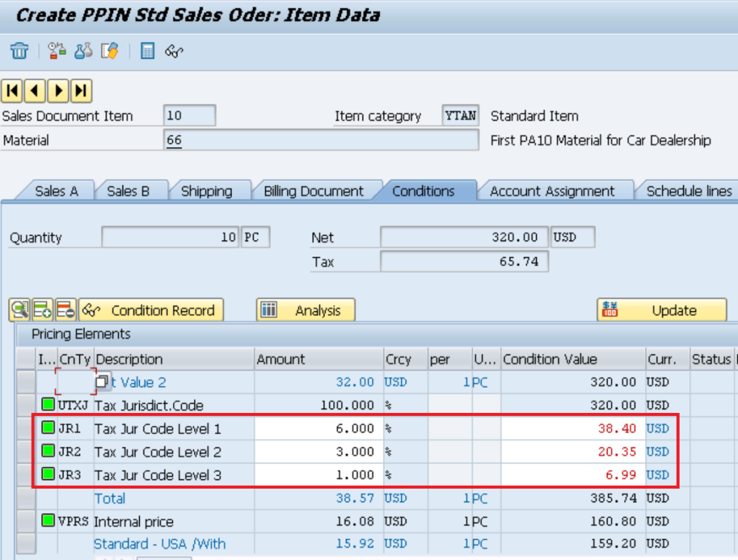Select the row selector for VPRS row

pos(25,521)
